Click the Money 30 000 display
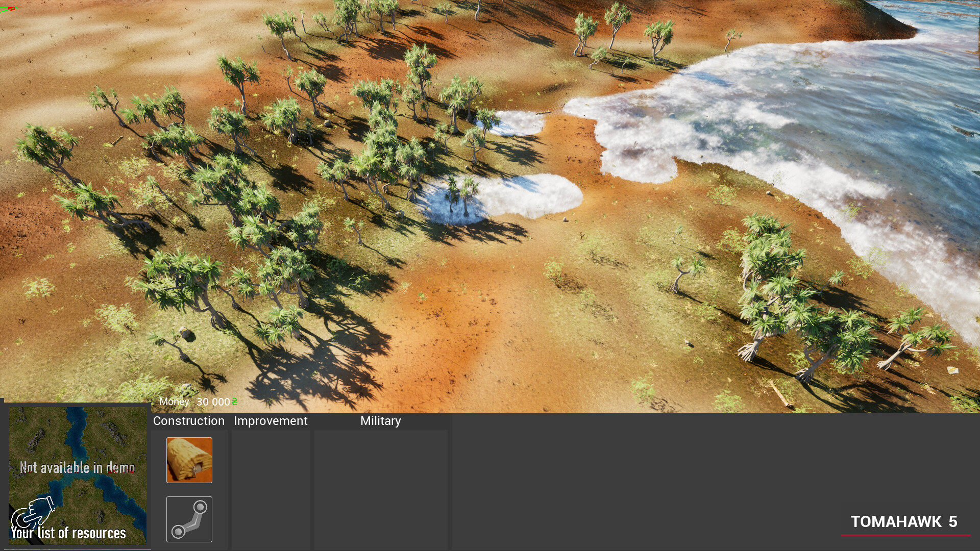 (195, 402)
